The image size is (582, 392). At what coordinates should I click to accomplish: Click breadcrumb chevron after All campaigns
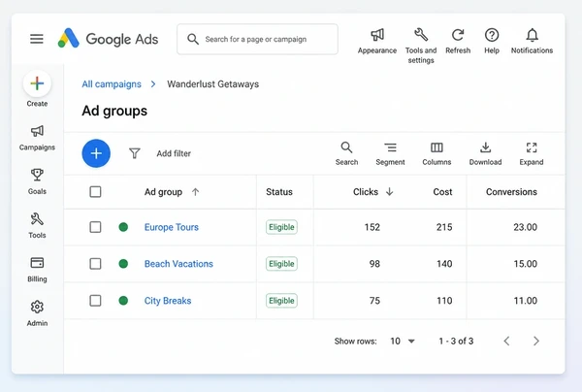pos(153,84)
